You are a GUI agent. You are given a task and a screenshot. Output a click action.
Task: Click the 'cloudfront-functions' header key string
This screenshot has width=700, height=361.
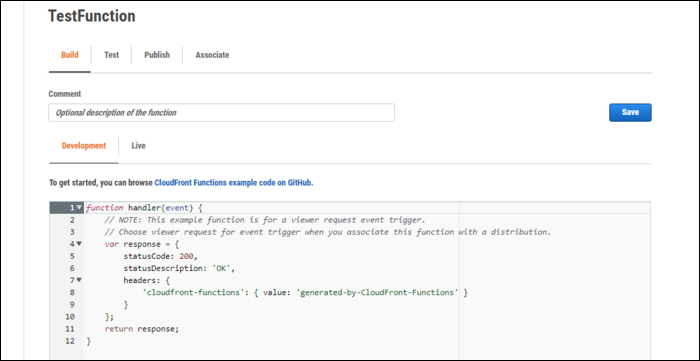pos(193,292)
